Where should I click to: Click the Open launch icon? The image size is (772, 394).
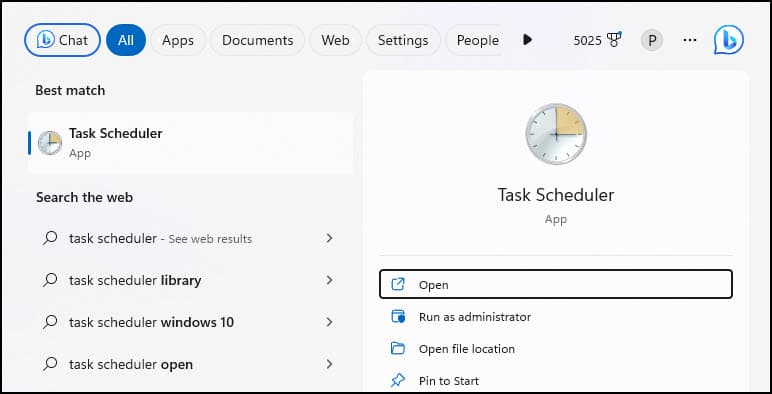397,284
